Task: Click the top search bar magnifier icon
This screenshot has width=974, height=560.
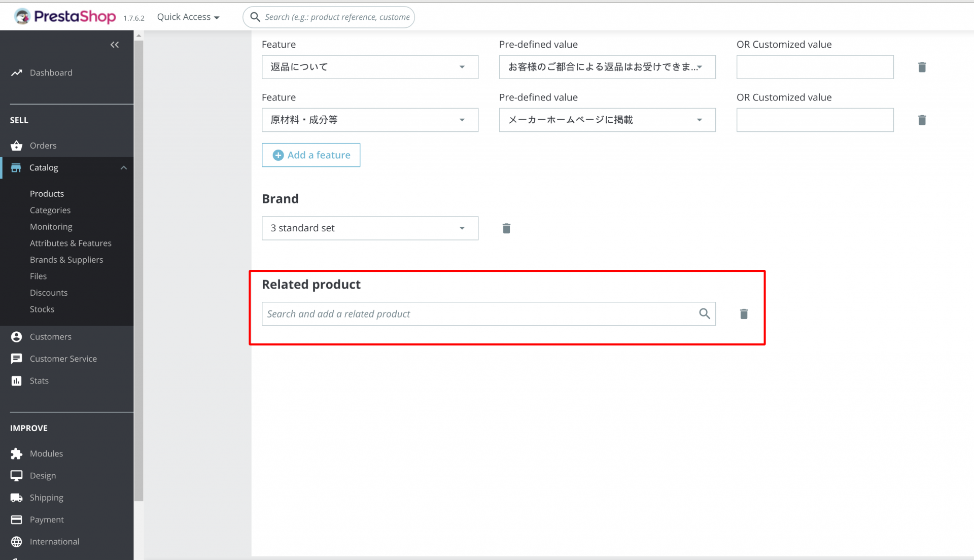Action: [255, 17]
